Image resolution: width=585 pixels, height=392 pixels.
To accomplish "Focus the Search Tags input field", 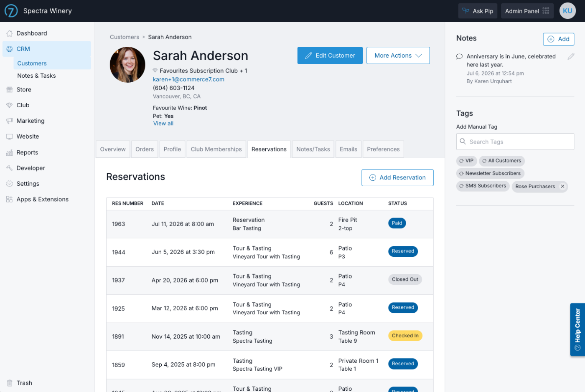I will tap(515, 142).
